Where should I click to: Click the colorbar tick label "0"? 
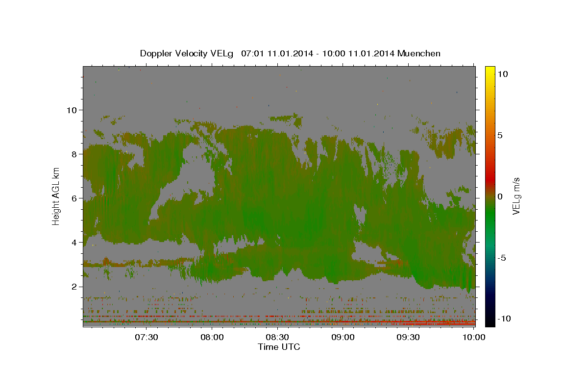tap(500, 196)
